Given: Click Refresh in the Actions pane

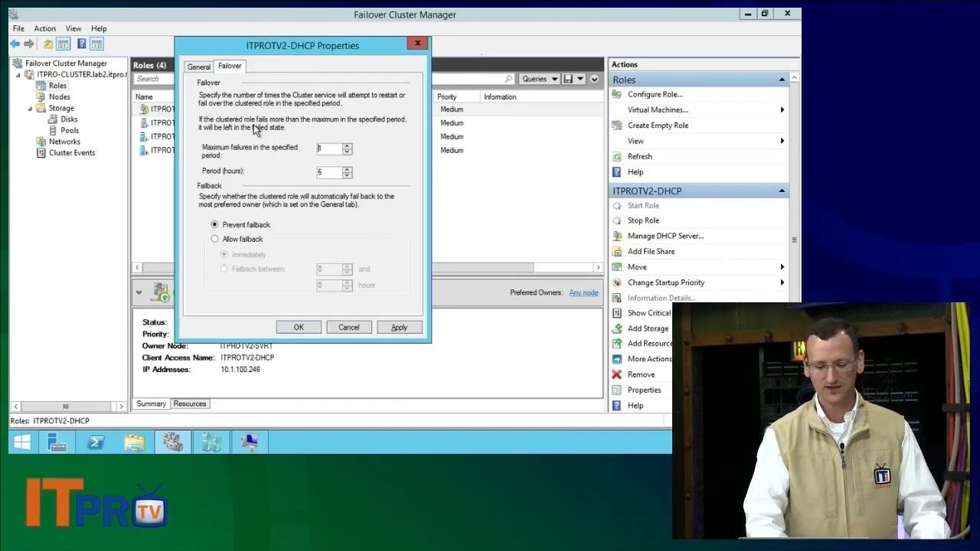Looking at the screenshot, I should tap(639, 156).
